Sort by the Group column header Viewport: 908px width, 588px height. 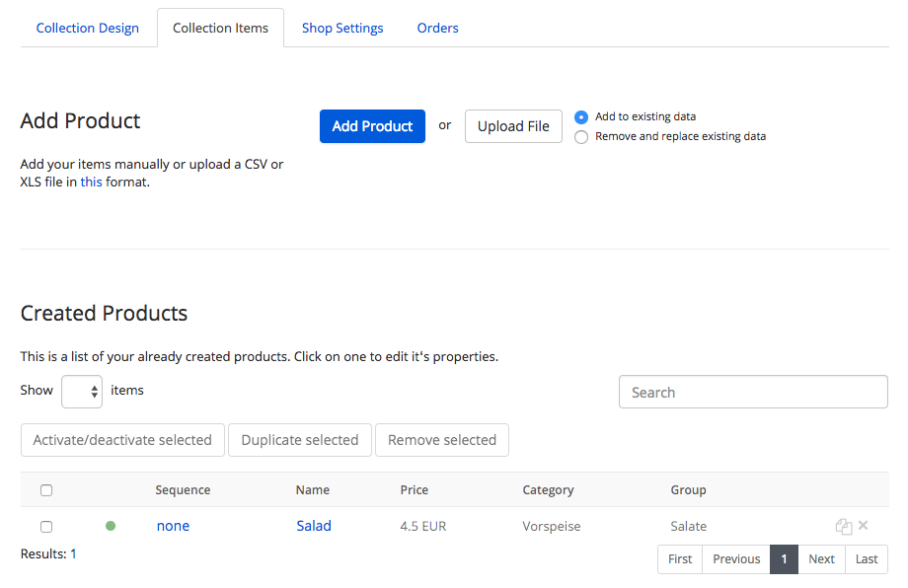coord(688,490)
